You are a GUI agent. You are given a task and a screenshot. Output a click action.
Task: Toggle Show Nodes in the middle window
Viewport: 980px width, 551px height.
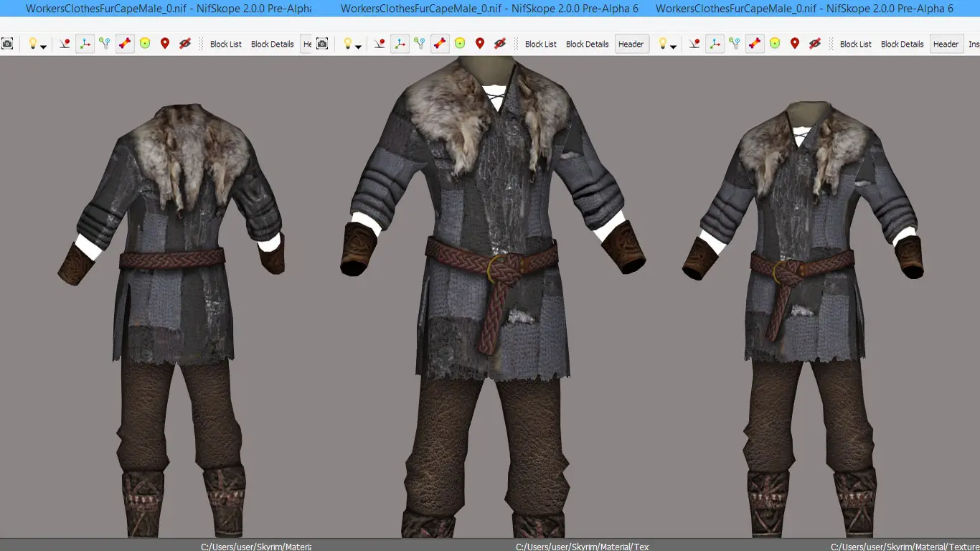pyautogui.click(x=420, y=44)
